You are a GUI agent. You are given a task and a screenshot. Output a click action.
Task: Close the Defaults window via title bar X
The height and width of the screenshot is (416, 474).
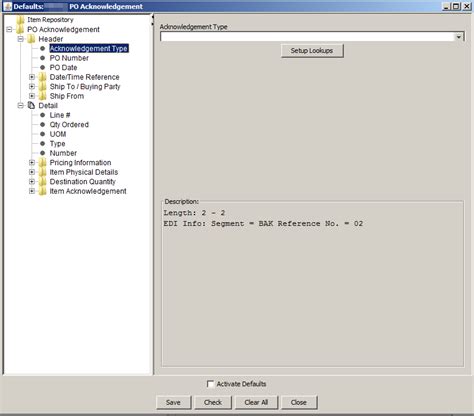(x=466, y=6)
